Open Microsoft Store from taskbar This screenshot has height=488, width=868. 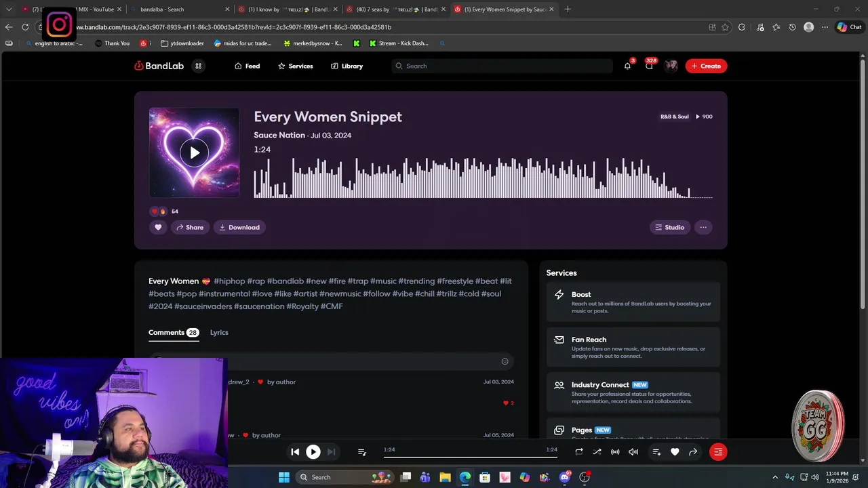[x=485, y=477]
